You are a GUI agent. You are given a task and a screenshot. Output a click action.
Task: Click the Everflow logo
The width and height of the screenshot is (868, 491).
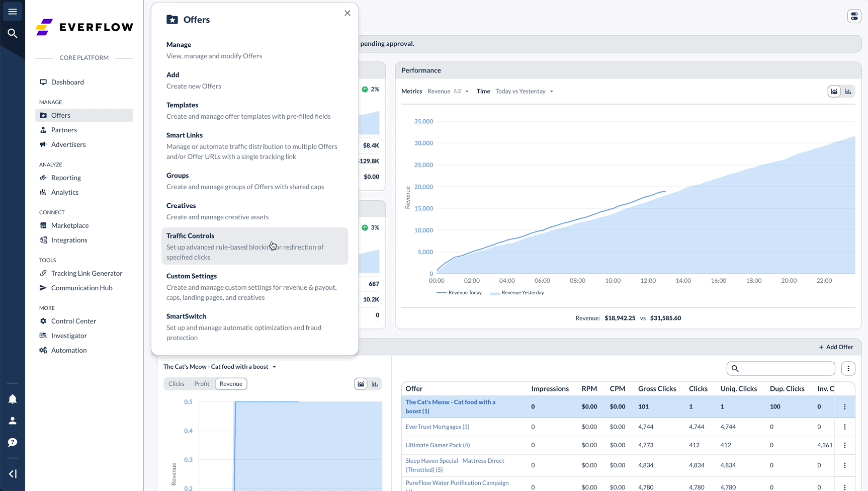click(84, 27)
